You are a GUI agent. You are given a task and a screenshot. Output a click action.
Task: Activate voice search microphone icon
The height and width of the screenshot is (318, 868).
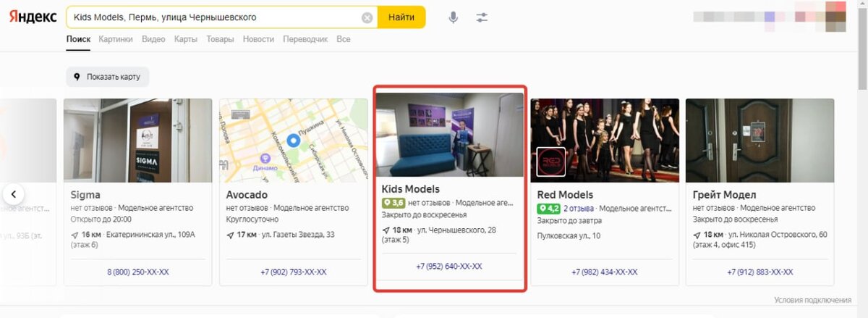click(454, 17)
